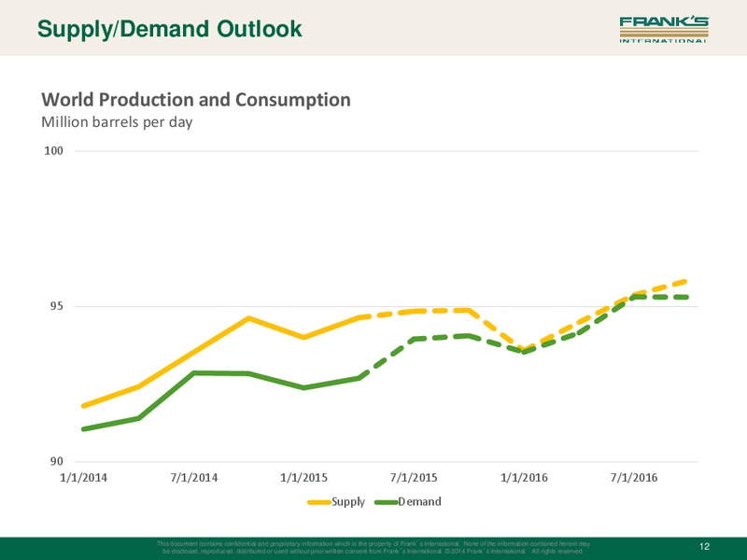Click the Supply/Demand Outlook slide title
Image resolution: width=747 pixels, height=560 pixels.
coord(170,30)
